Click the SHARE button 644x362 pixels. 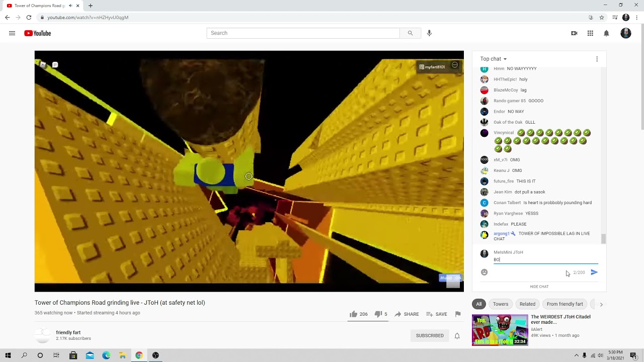tap(407, 314)
